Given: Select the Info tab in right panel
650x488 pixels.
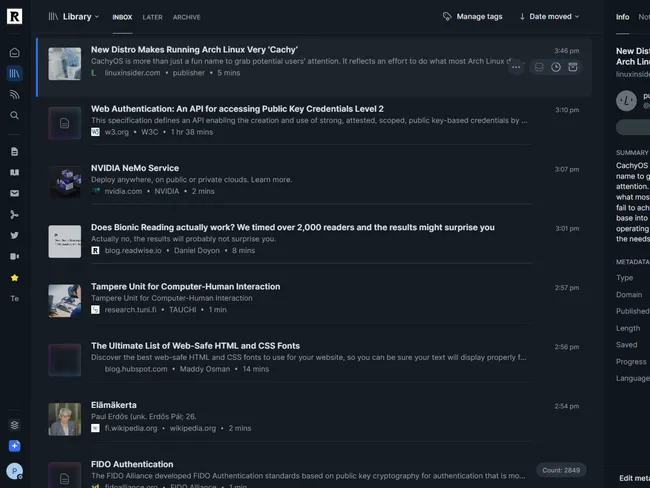Looking at the screenshot, I should click(622, 17).
